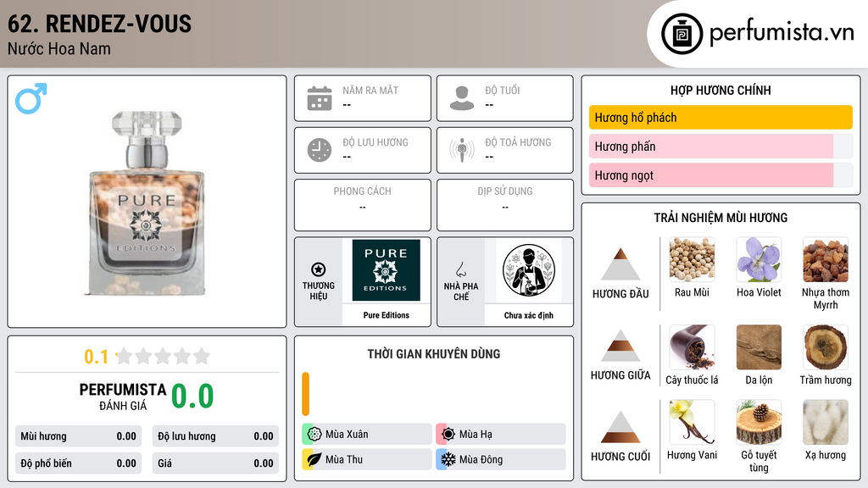The width and height of the screenshot is (868, 488).
Task: Click the Mùa Hạ sun icon
Action: click(448, 435)
